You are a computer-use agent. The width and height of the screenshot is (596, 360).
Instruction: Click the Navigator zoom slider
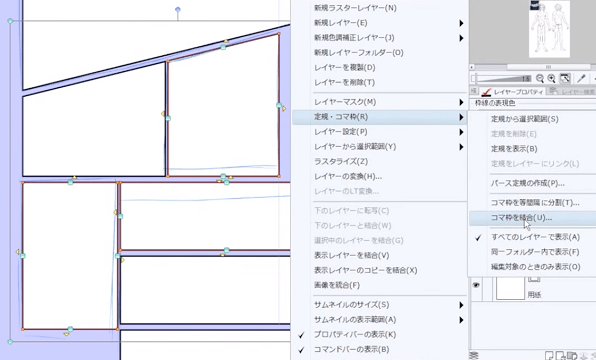(501, 79)
